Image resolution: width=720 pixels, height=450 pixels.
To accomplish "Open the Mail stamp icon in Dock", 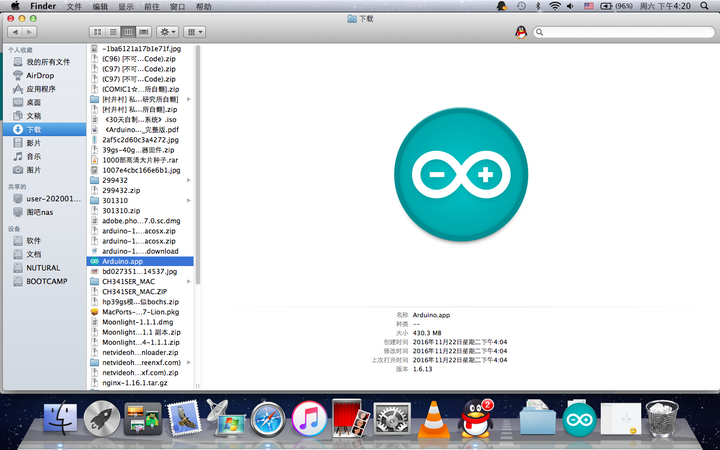I will (184, 418).
